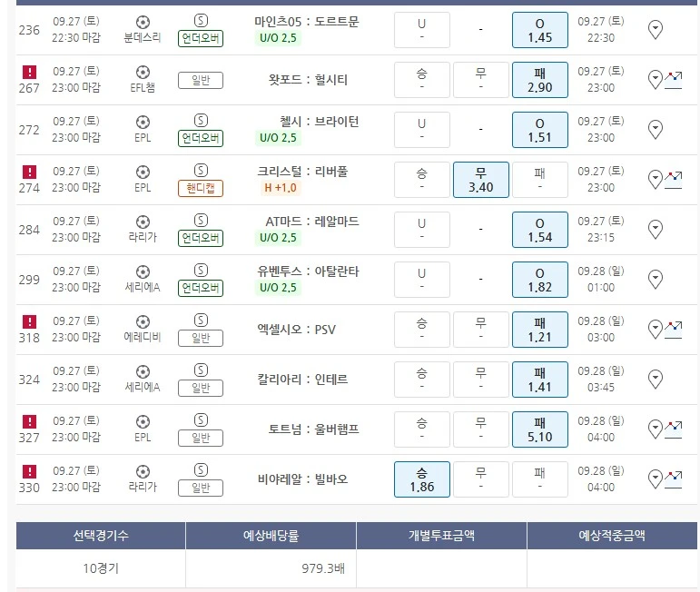
Task: Click the soccer ball icon in the 첼시 : 브라이턴 row
Action: click(143, 122)
